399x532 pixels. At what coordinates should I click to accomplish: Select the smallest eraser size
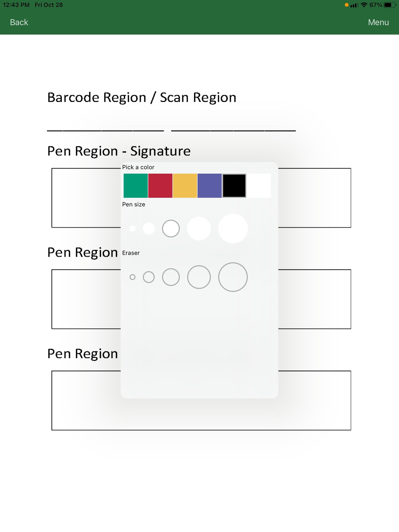133,277
